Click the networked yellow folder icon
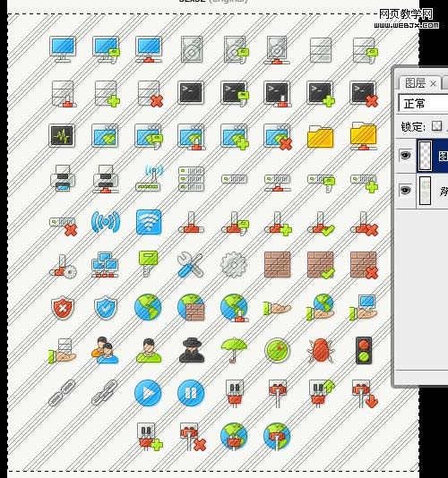 [x=363, y=136]
